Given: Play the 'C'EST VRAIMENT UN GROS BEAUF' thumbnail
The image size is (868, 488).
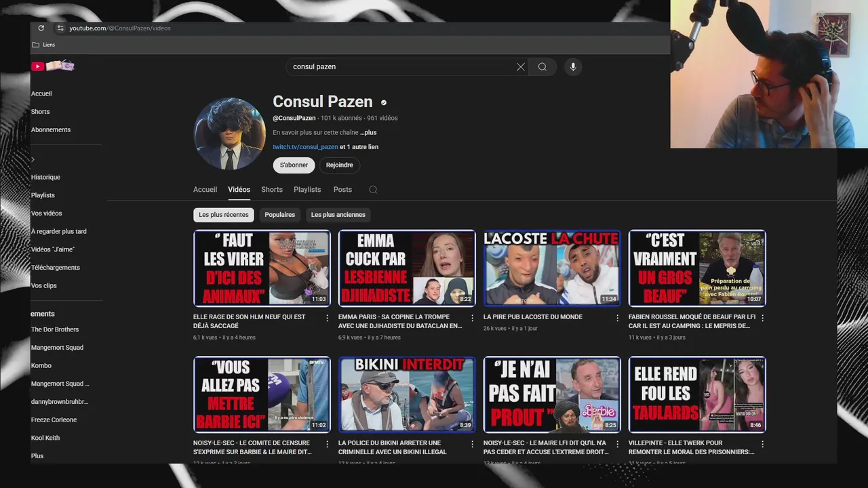Looking at the screenshot, I should click(697, 268).
